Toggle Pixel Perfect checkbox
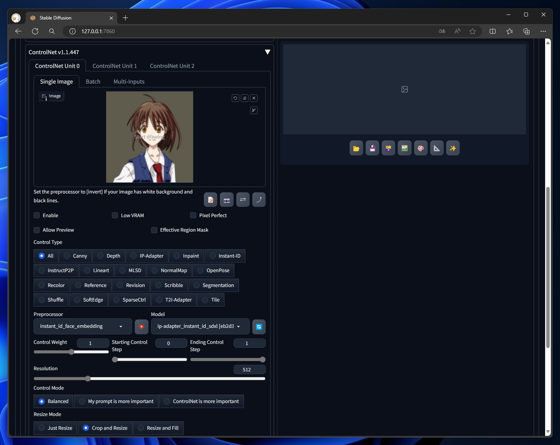560x445 pixels. [193, 215]
